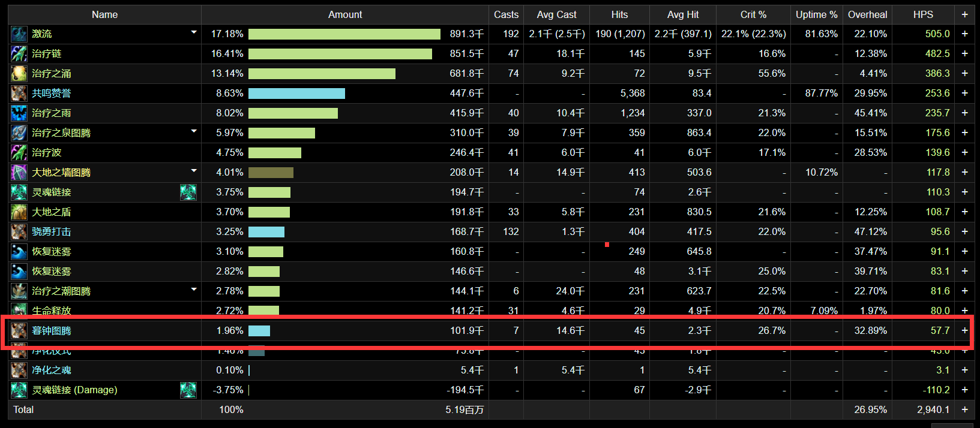Screen dimensions: 980x428
Task: Sort by the Amount column header
Action: point(345,14)
